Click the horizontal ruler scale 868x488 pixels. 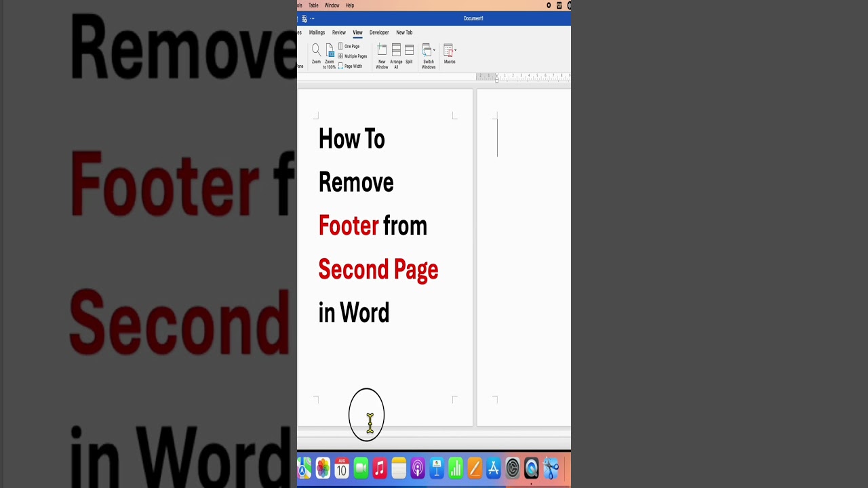tap(524, 77)
